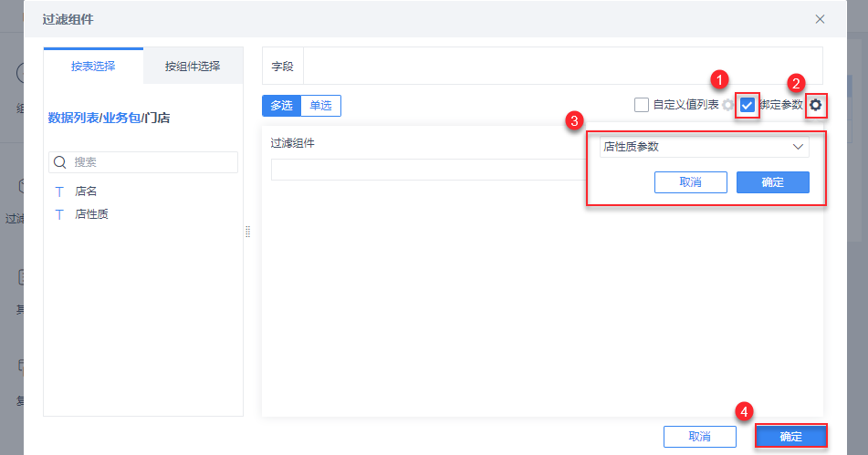
Task: Uncheck the 绑定参数 checkbox
Action: point(748,105)
